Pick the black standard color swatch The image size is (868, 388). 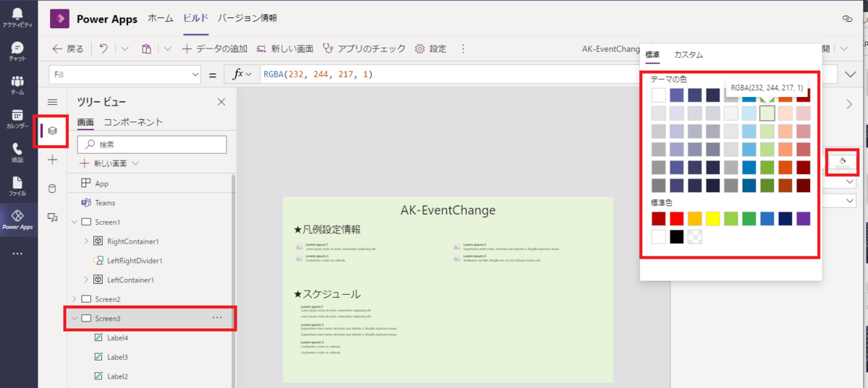click(676, 236)
